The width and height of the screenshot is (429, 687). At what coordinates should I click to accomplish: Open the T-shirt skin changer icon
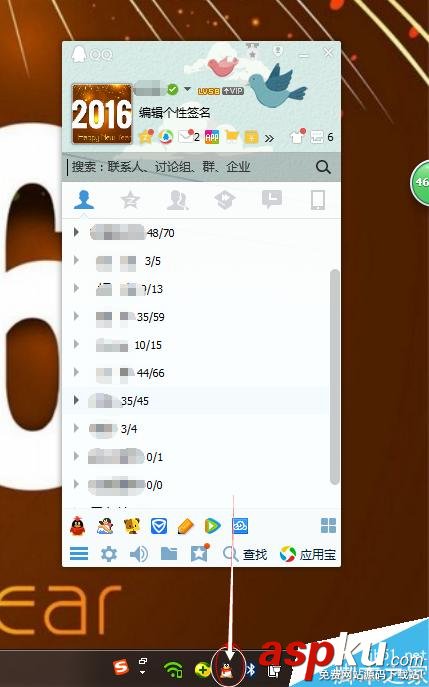click(x=297, y=137)
